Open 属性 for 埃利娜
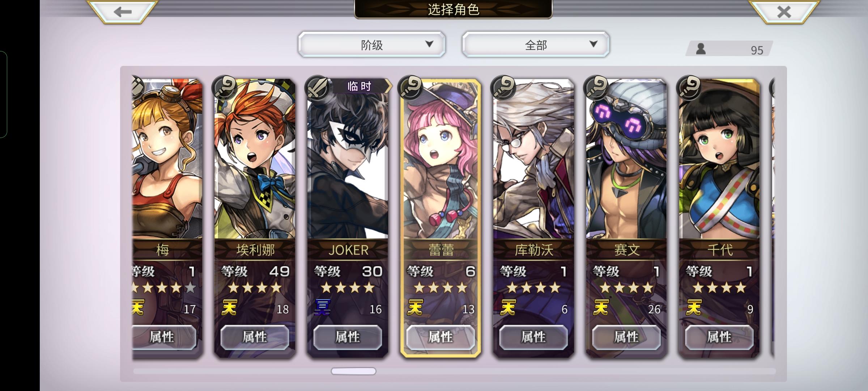 [x=255, y=337]
